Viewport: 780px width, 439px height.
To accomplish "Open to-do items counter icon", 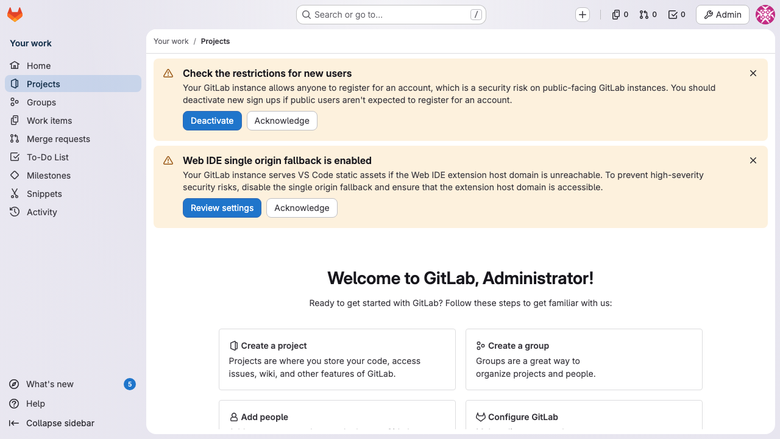I will [x=677, y=14].
